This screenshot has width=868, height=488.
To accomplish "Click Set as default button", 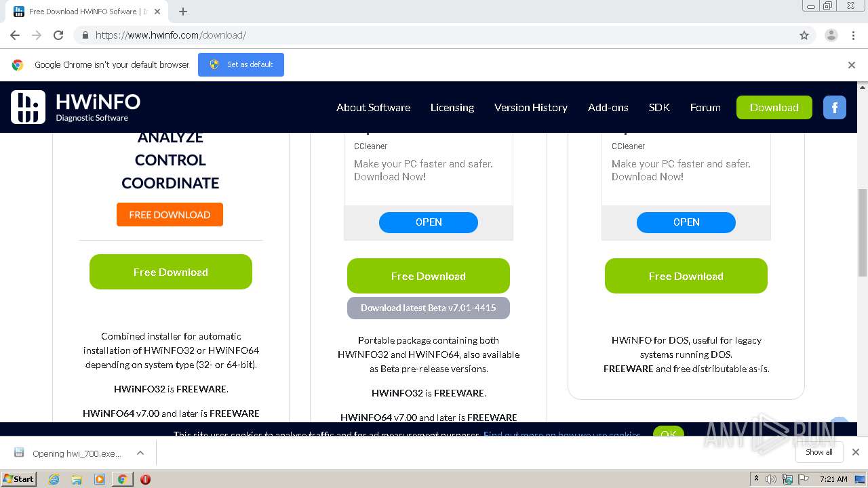I will point(241,64).
